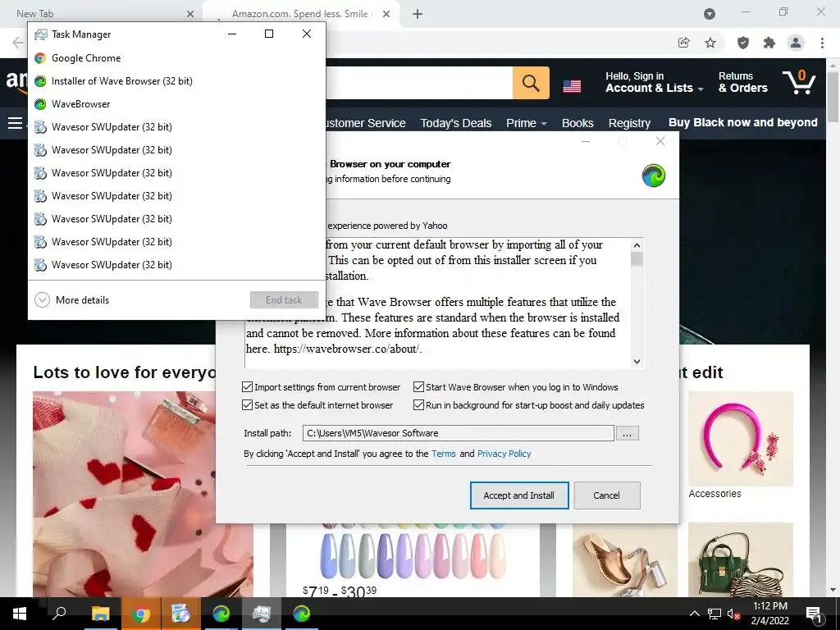This screenshot has width=840, height=630.
Task: Open the muted volume tray icon
Action: click(x=733, y=614)
